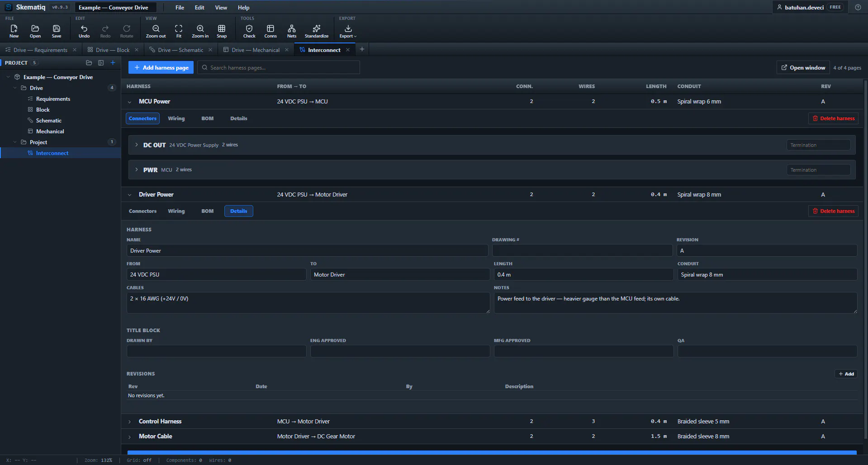Select Mechanical in the project tree
The image size is (868, 465).
50,132
